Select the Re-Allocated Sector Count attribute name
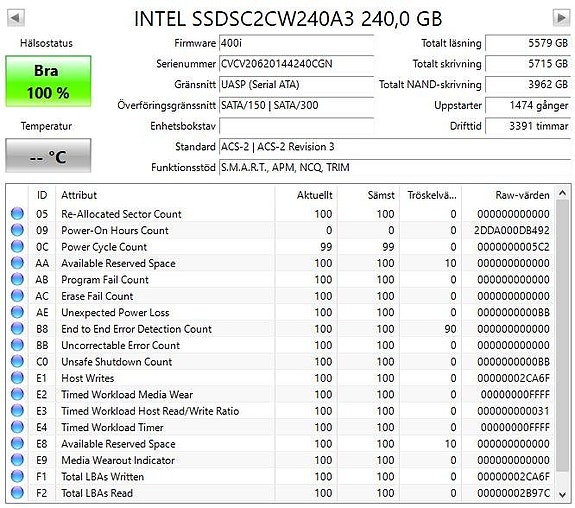 tap(121, 214)
